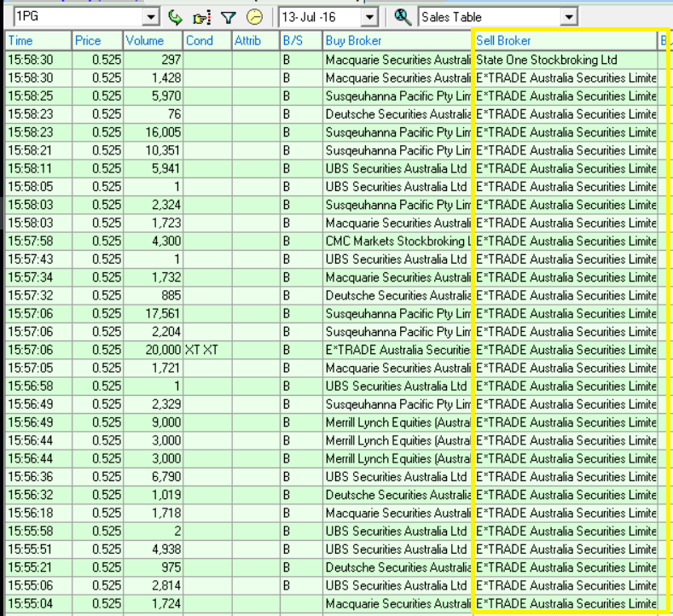
Task: Click the time cell 15:58:21
Action: coord(38,151)
